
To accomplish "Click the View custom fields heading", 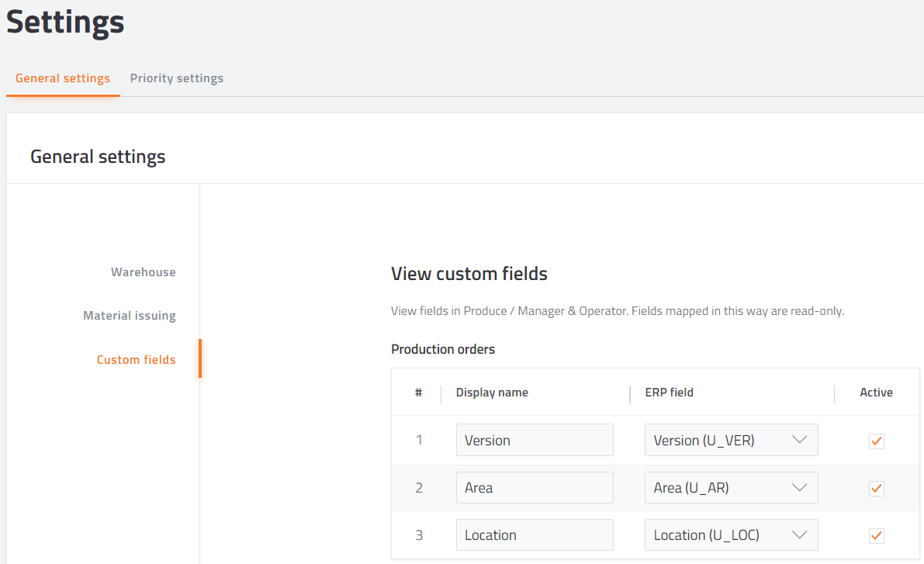I will 469,273.
